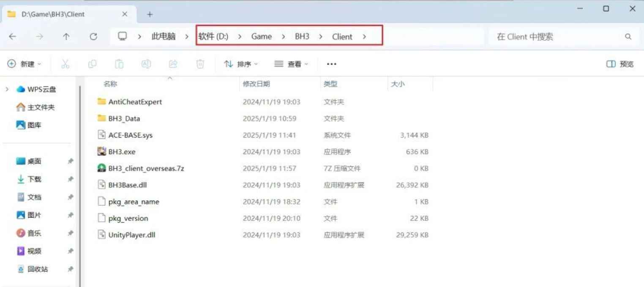
Task: Open the 查看 view dropdown
Action: 290,63
